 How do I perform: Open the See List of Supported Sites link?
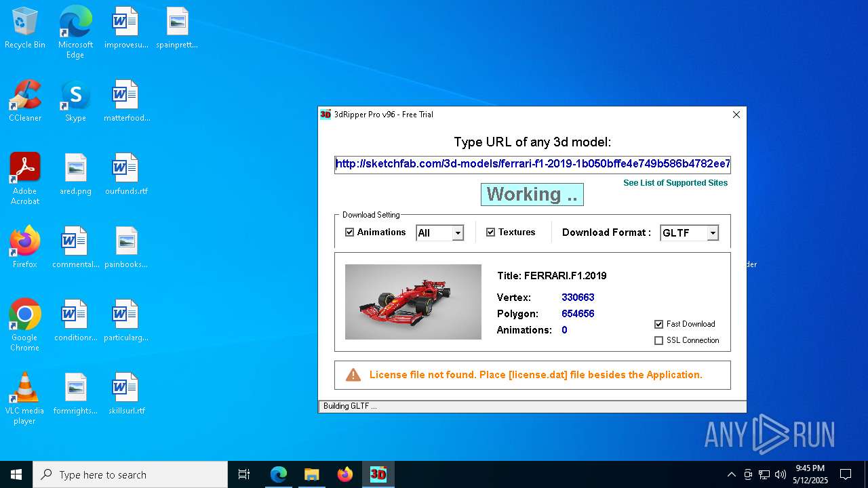point(675,183)
